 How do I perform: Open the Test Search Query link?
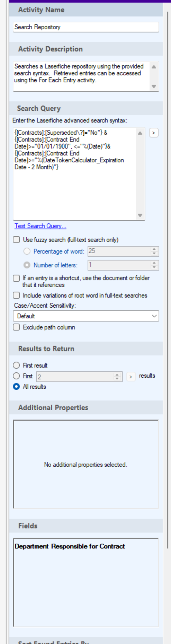pos(40,226)
